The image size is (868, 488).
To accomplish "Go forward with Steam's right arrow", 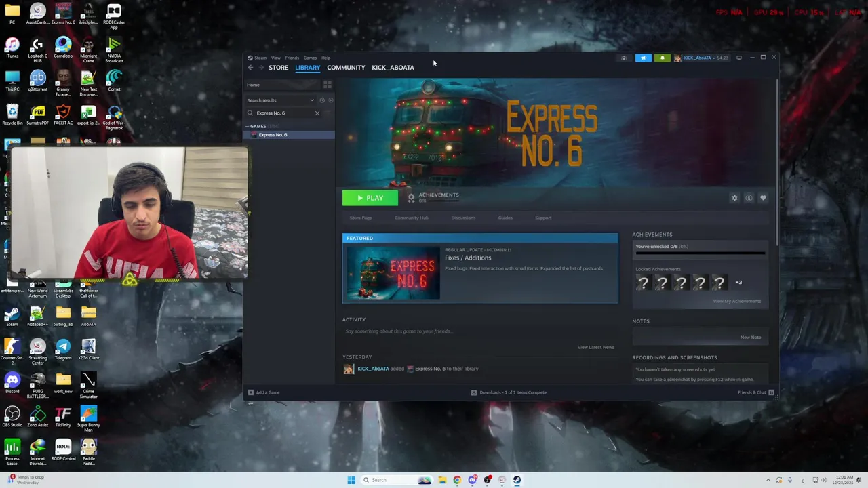I will point(261,68).
